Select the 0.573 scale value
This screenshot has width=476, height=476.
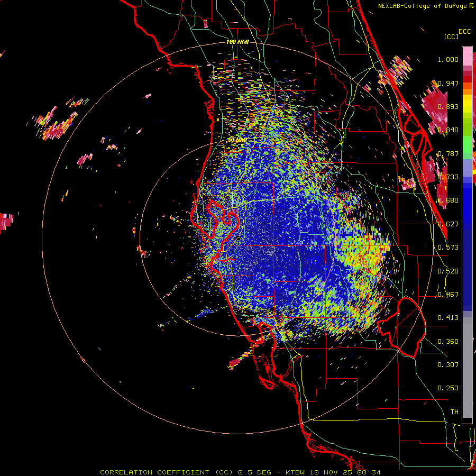click(x=448, y=248)
